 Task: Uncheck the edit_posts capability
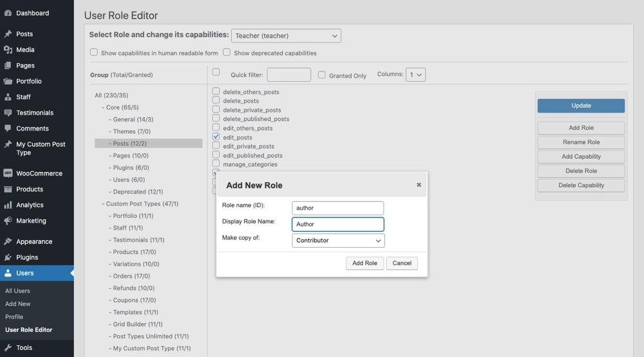tap(216, 137)
